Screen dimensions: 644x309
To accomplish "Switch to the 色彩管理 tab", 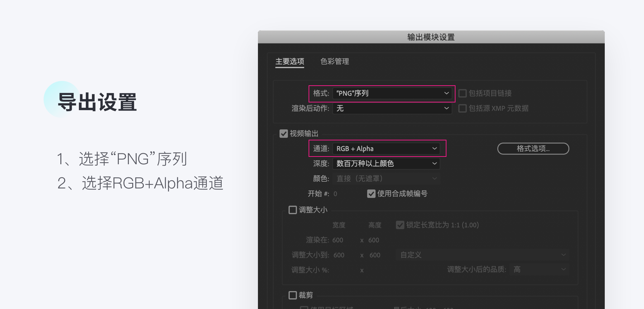I will (334, 61).
